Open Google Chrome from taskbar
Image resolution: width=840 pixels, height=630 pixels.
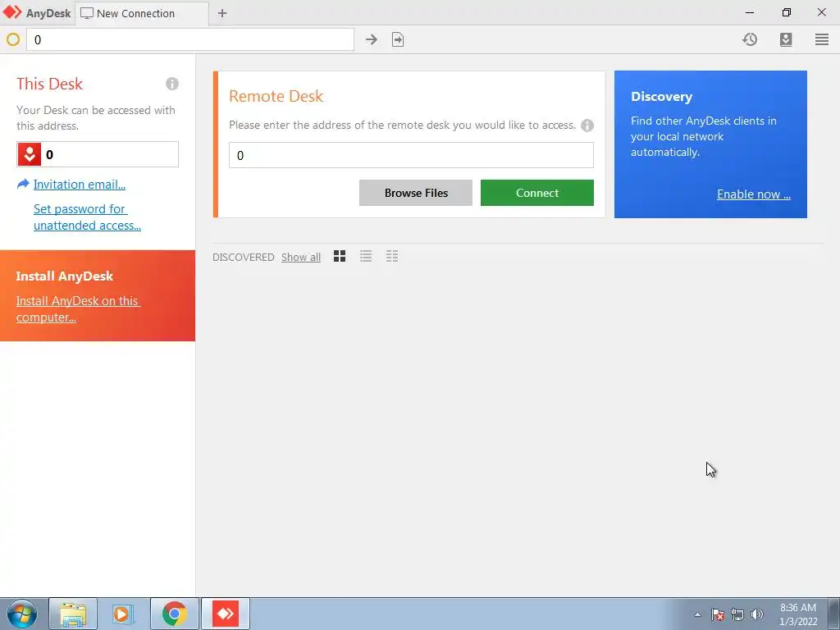(174, 614)
